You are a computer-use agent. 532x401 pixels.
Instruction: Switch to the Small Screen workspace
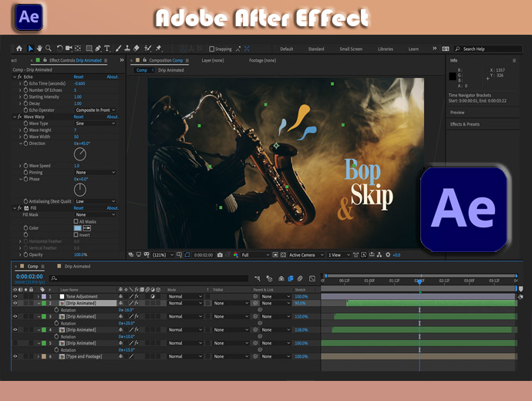(x=351, y=49)
